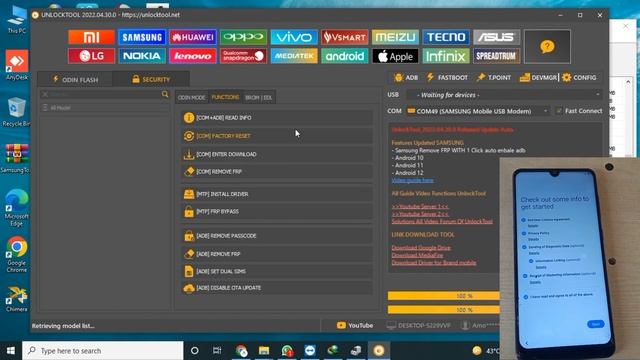The height and width of the screenshot is (360, 640).
Task: Run [ADB] Set Dual Sims
Action: pyautogui.click(x=277, y=271)
